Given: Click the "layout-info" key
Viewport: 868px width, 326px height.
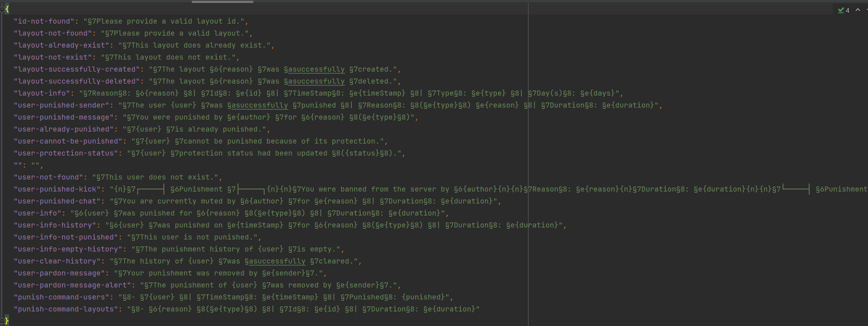Looking at the screenshot, I should coord(42,93).
